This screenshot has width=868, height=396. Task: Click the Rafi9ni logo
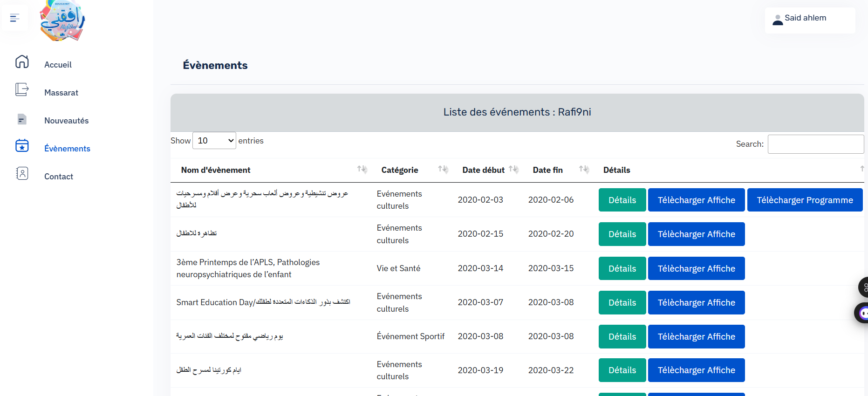[62, 21]
